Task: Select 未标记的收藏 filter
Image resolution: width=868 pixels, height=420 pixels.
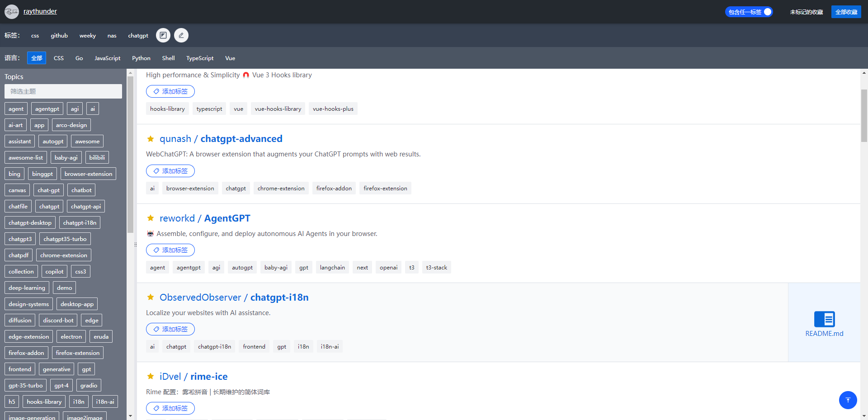Action: pos(806,12)
